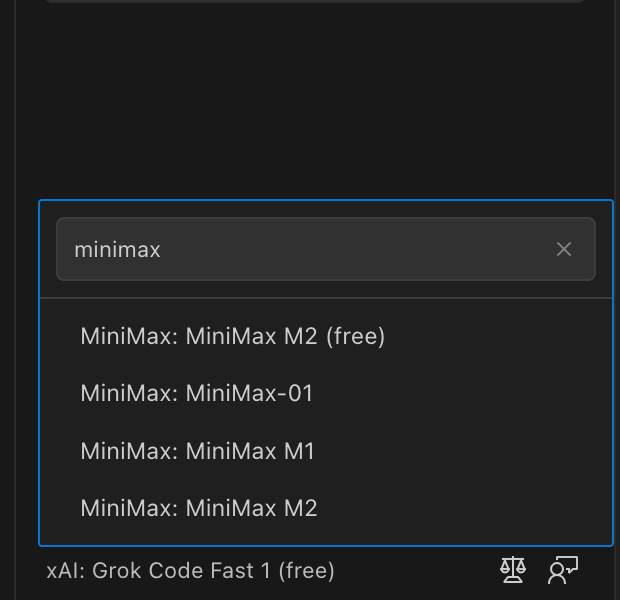Open the xAI: Grok Code Fast 1 model selector
620x600 pixels.
(x=190, y=570)
